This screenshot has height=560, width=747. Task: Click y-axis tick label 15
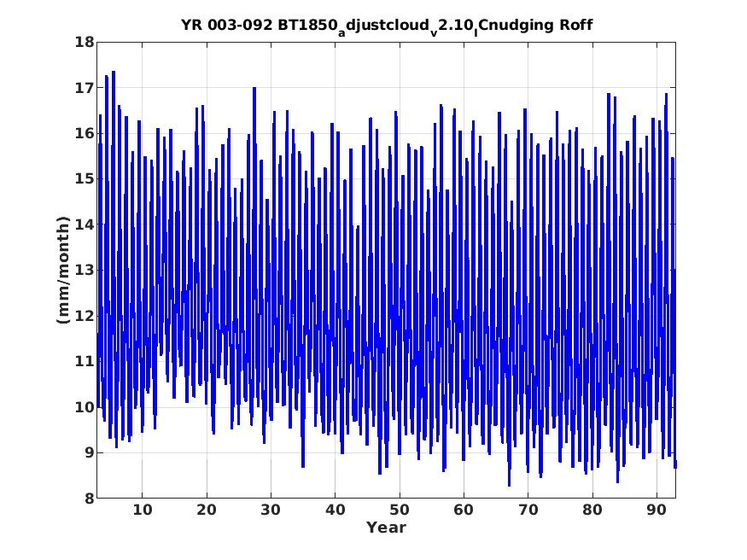point(84,179)
